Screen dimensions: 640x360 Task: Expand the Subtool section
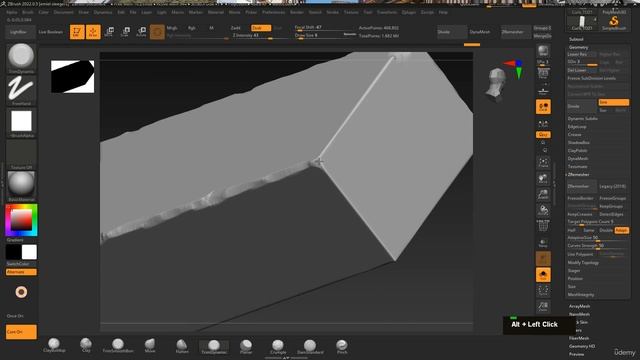(576, 39)
